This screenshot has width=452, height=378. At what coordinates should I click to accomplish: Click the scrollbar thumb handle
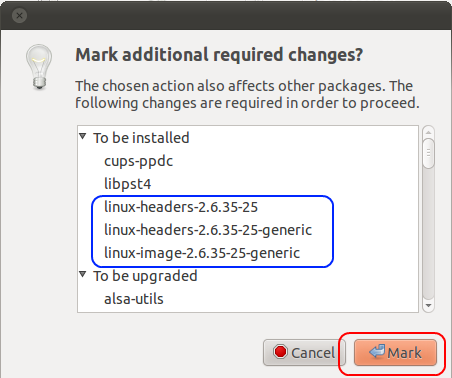428,153
